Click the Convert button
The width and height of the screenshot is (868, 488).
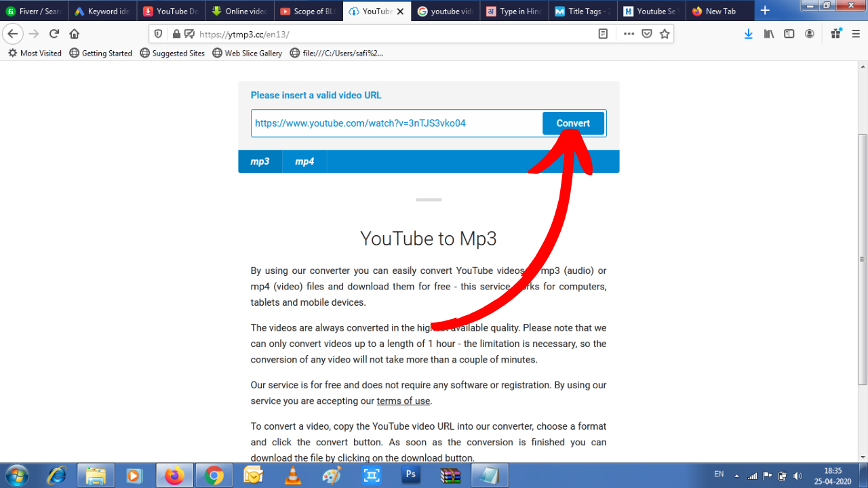pyautogui.click(x=573, y=123)
